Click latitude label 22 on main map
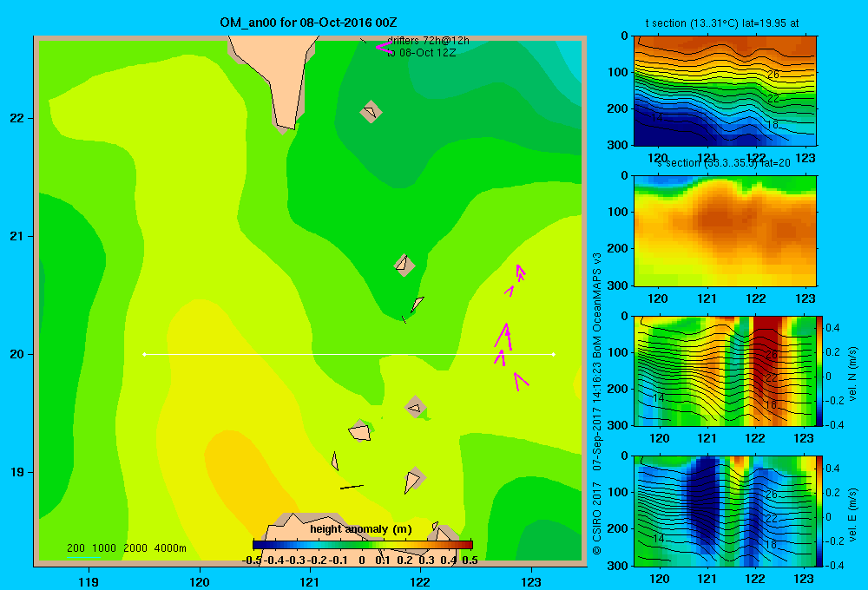Viewport: 868px width, 590px height. 17,118
